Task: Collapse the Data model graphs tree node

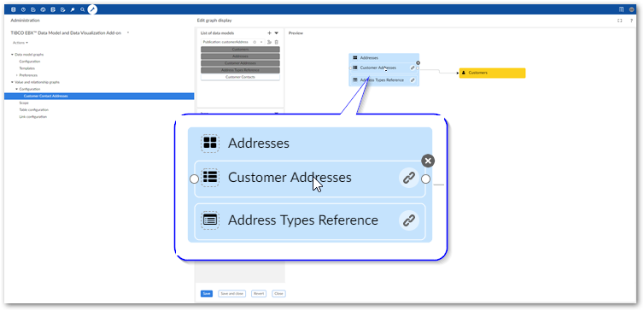Action: click(x=12, y=55)
